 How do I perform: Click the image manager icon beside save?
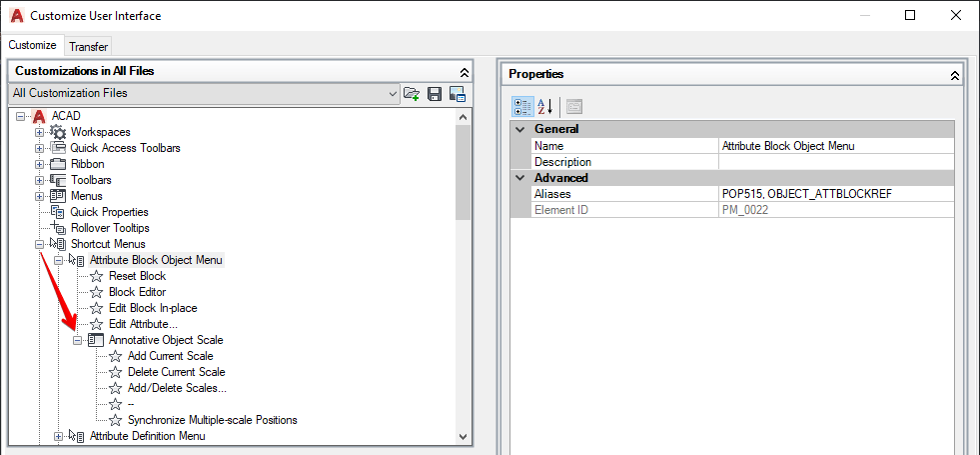click(457, 94)
